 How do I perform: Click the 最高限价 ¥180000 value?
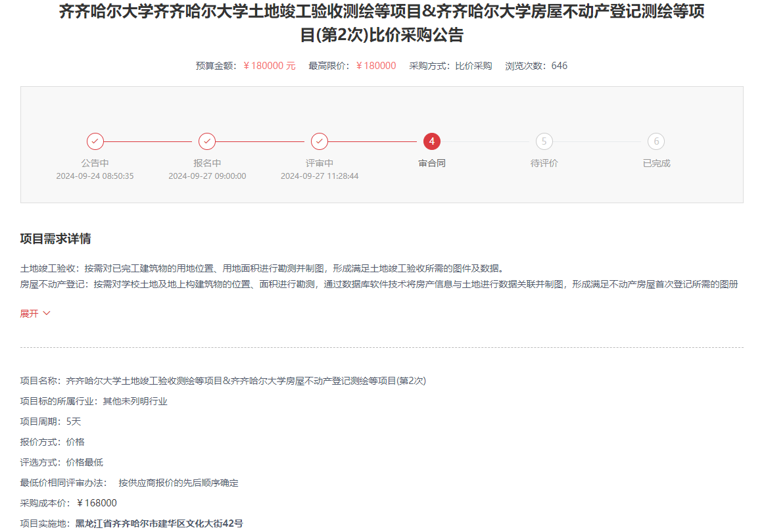click(x=375, y=66)
